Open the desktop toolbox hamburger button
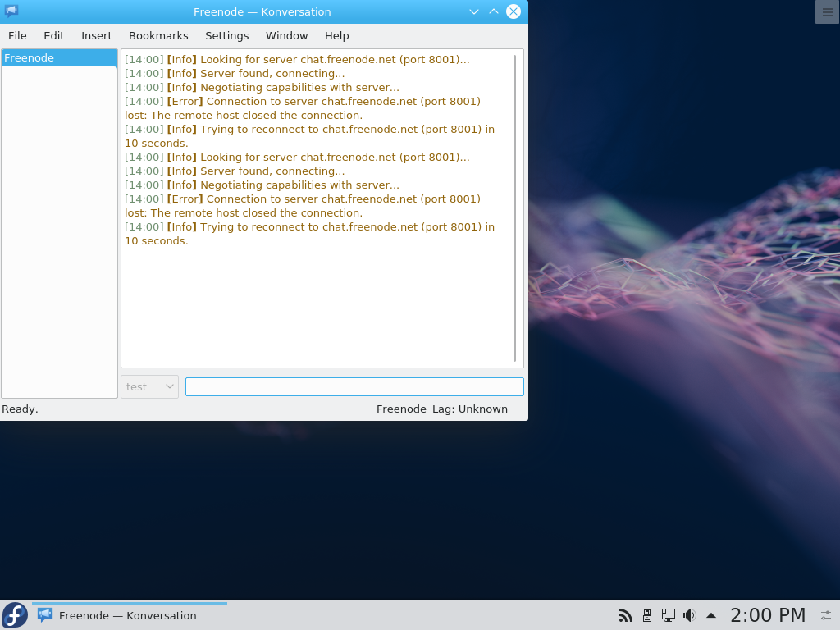 pyautogui.click(x=827, y=11)
